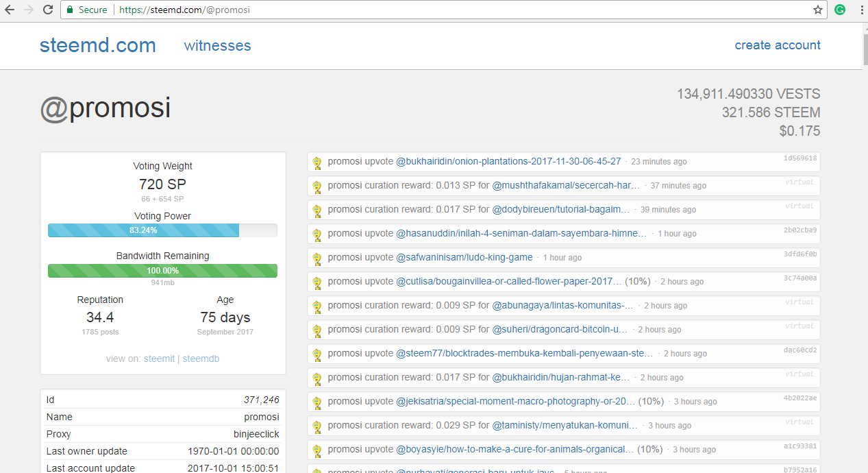Screen dimensions: 868x473
Task: Click the green secure padlock icon
Action: (70, 10)
